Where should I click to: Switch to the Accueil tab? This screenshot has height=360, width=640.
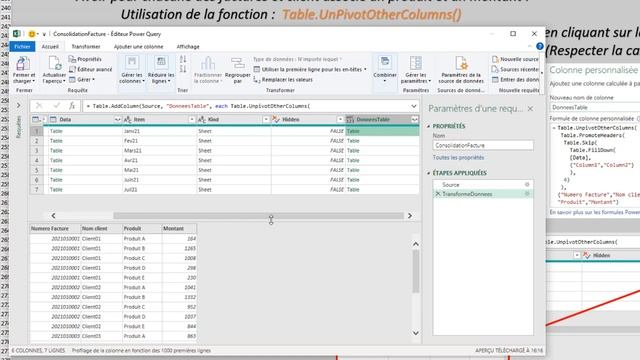[x=50, y=47]
